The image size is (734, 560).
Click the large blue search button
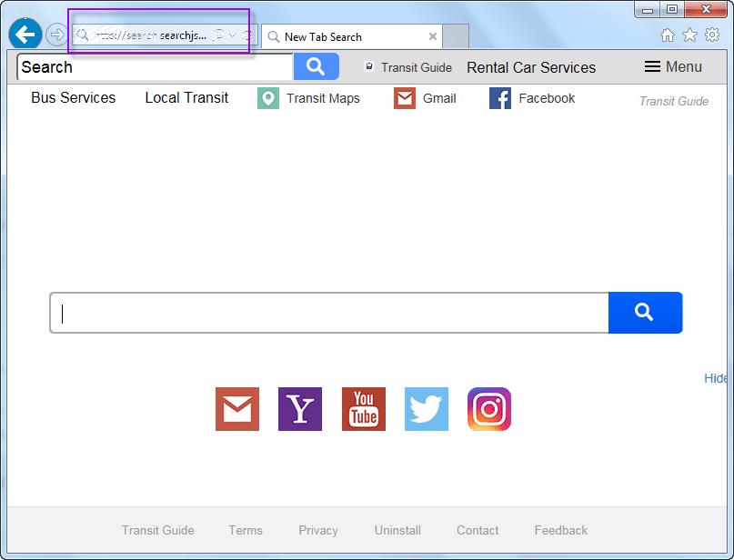[x=645, y=313]
